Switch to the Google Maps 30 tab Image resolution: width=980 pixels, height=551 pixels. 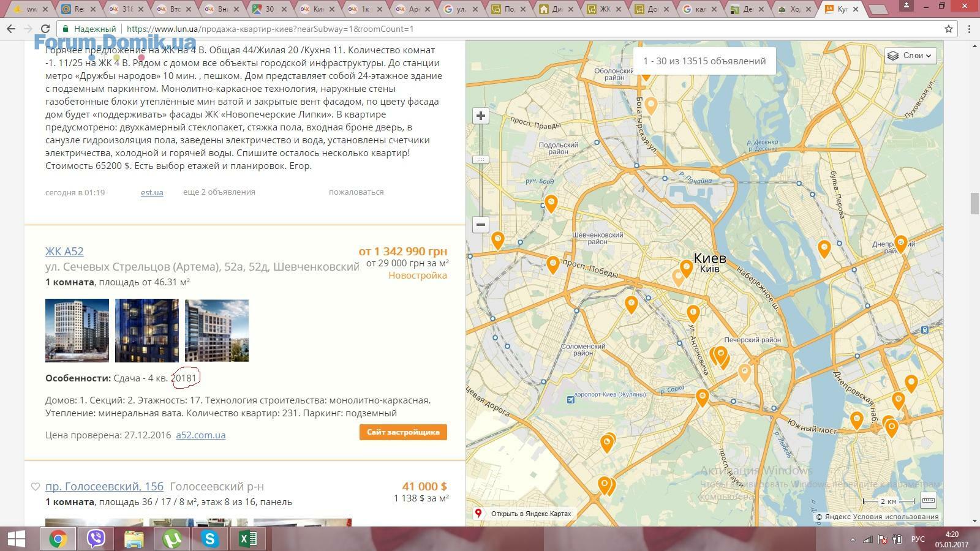click(268, 9)
